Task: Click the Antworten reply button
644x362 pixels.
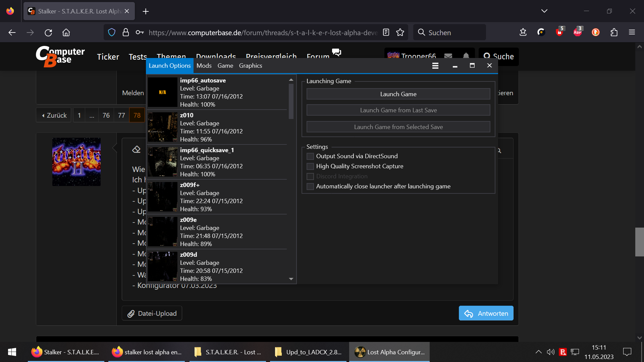Action: pyautogui.click(x=486, y=313)
